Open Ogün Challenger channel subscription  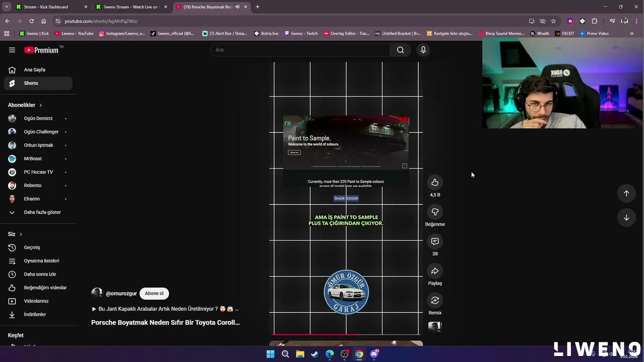tap(38, 132)
